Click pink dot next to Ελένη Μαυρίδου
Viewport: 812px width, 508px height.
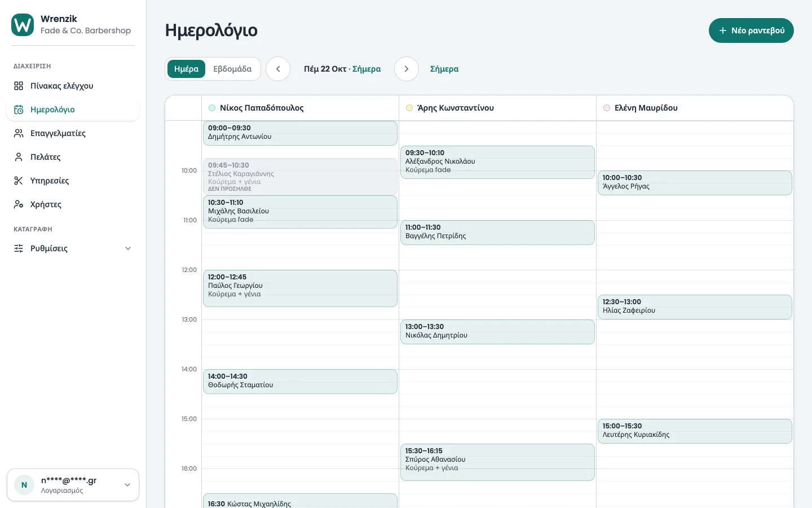pyautogui.click(x=607, y=108)
